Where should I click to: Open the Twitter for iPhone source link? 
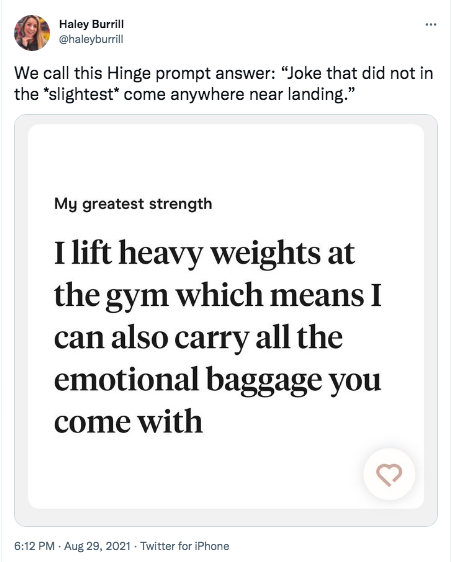pos(185,546)
